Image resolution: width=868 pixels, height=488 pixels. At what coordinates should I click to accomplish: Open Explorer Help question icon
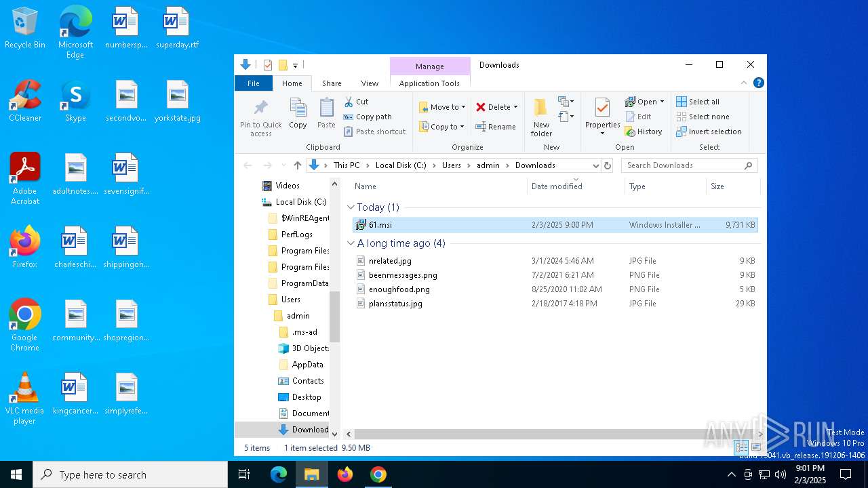759,83
